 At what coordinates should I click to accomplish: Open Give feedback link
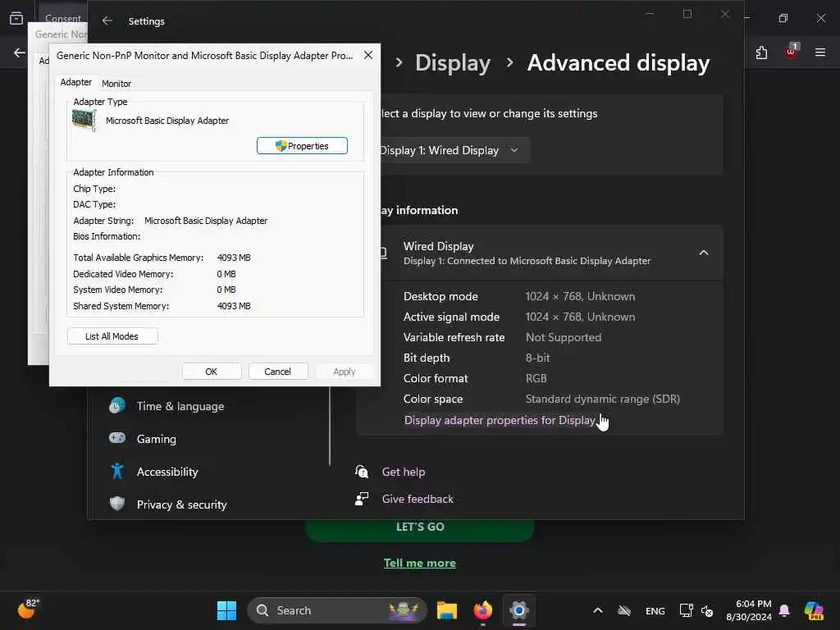tap(418, 499)
